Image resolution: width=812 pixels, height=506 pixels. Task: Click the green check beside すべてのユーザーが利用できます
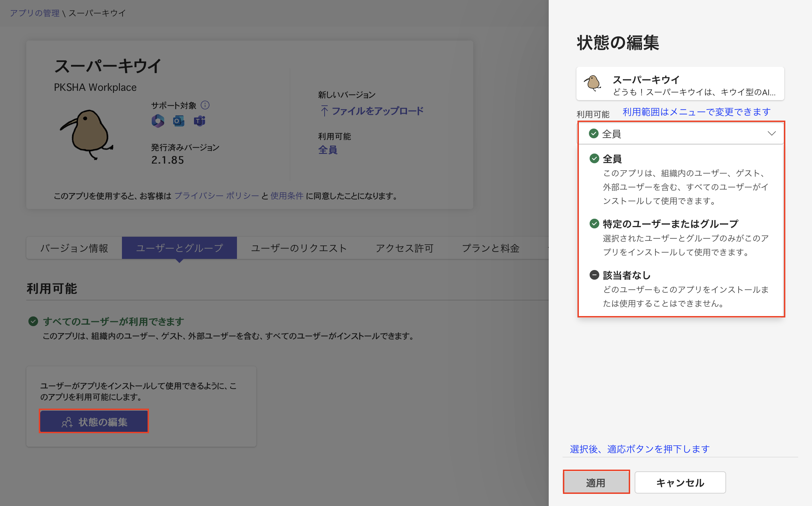click(x=33, y=321)
